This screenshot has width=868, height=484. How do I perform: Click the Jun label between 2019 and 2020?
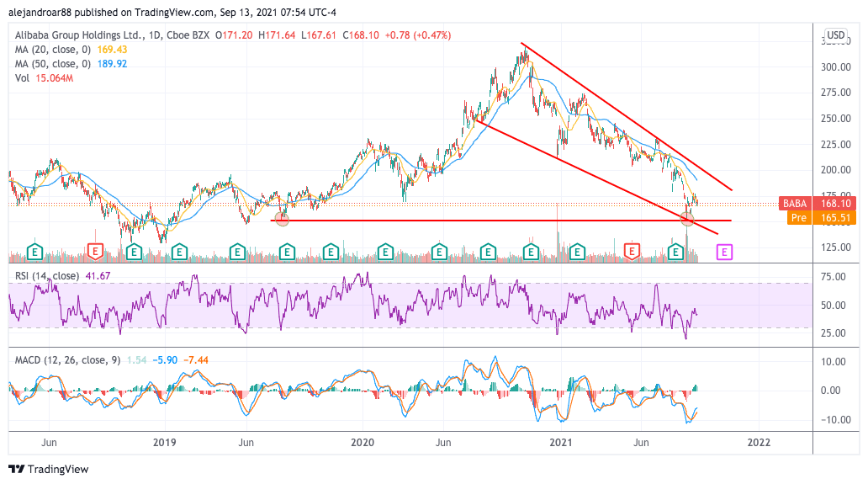[x=246, y=443]
